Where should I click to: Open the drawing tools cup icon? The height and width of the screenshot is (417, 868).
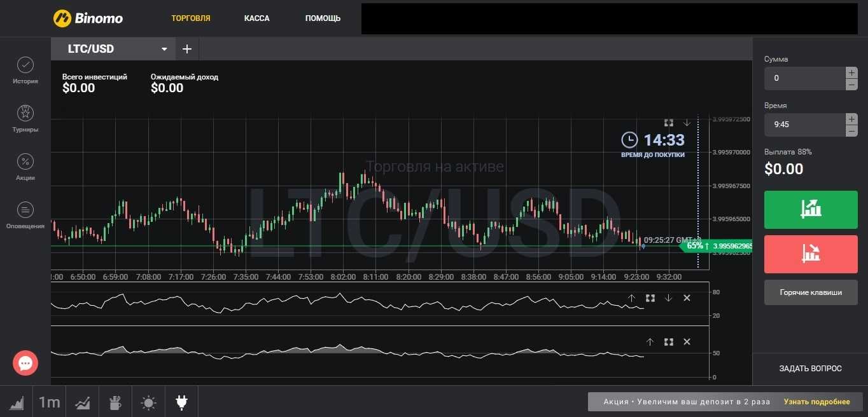click(115, 402)
